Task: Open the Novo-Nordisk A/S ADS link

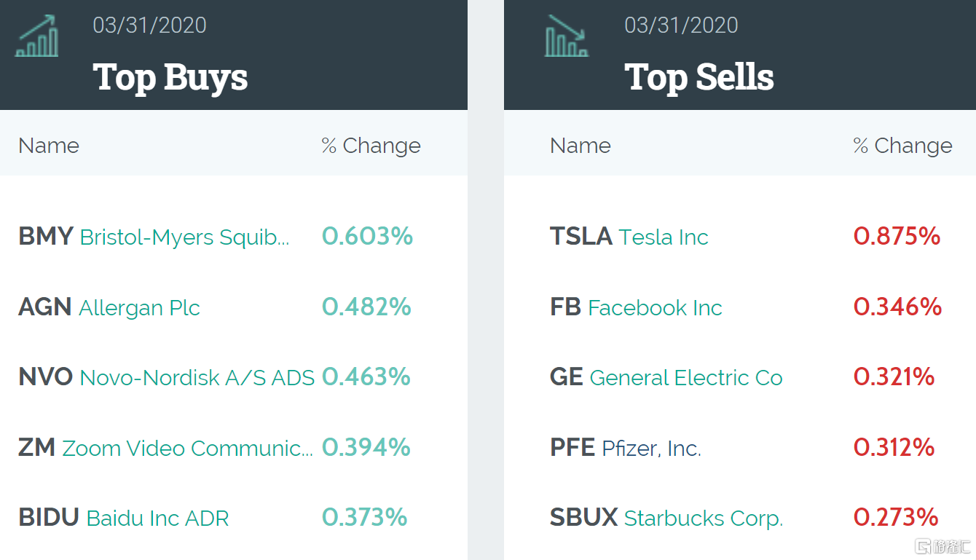Action: pyautogui.click(x=197, y=378)
